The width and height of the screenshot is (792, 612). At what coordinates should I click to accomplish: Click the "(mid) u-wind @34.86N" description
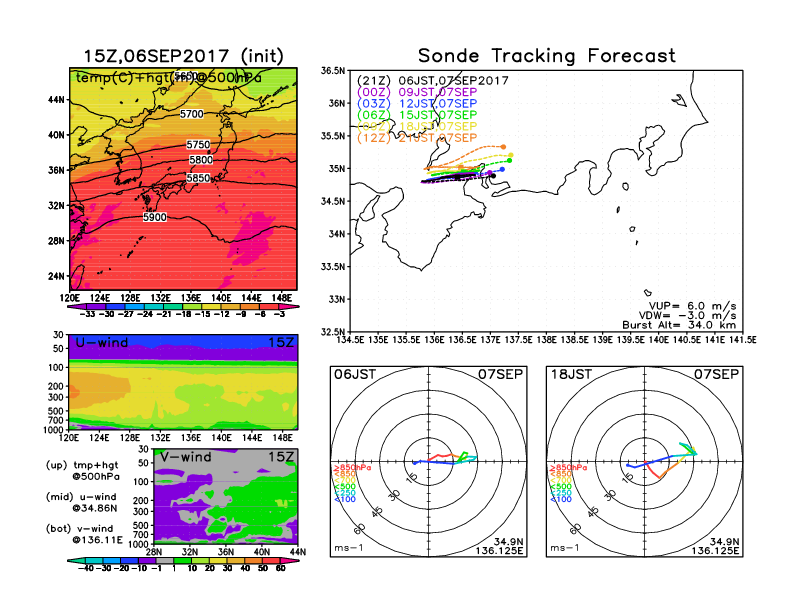click(x=81, y=502)
